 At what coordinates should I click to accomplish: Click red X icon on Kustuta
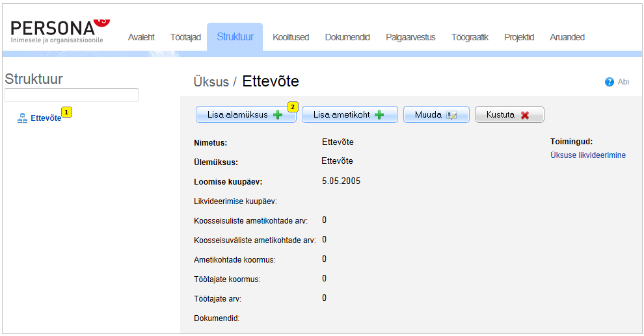click(524, 115)
